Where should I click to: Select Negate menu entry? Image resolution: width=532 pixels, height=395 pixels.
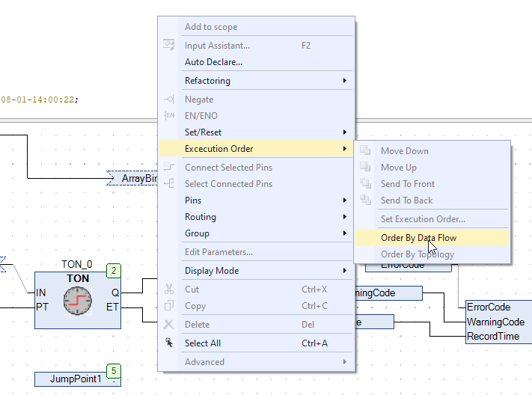[256, 99]
